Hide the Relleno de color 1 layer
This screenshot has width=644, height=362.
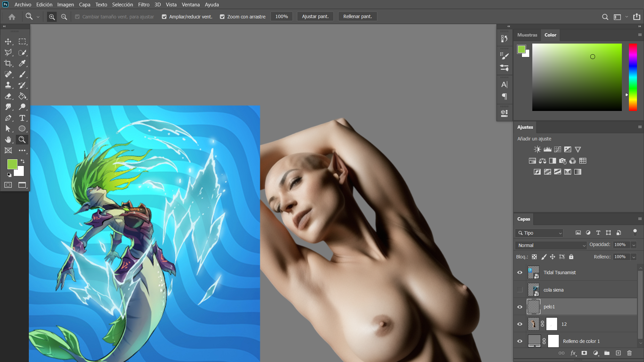point(520,341)
